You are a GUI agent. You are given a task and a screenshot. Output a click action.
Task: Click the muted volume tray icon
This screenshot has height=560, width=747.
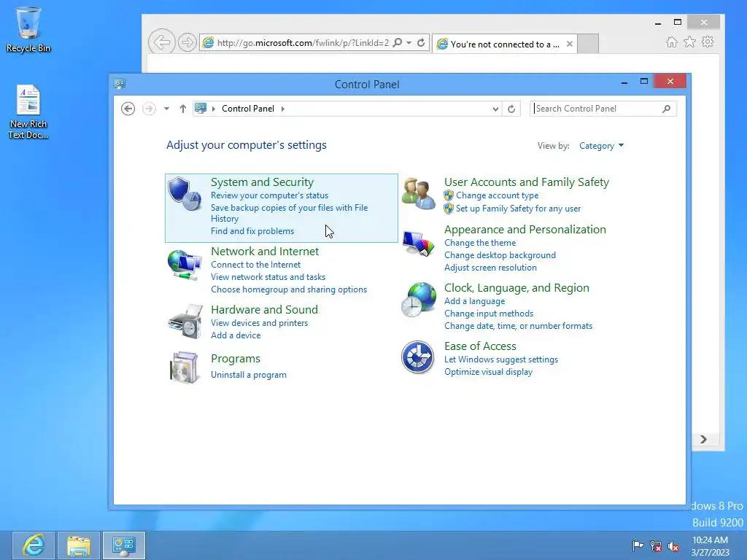(x=673, y=546)
